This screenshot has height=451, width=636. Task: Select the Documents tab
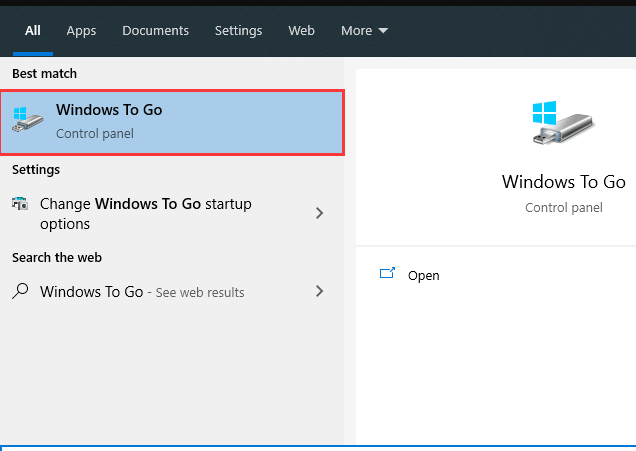(155, 31)
